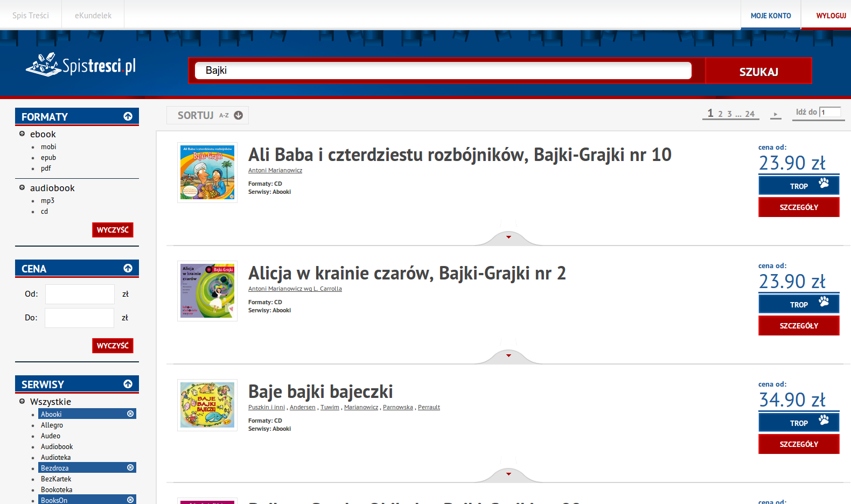Screen dimensions: 851x504
Task: Open the MOJE KONTO tab
Action: [x=770, y=16]
